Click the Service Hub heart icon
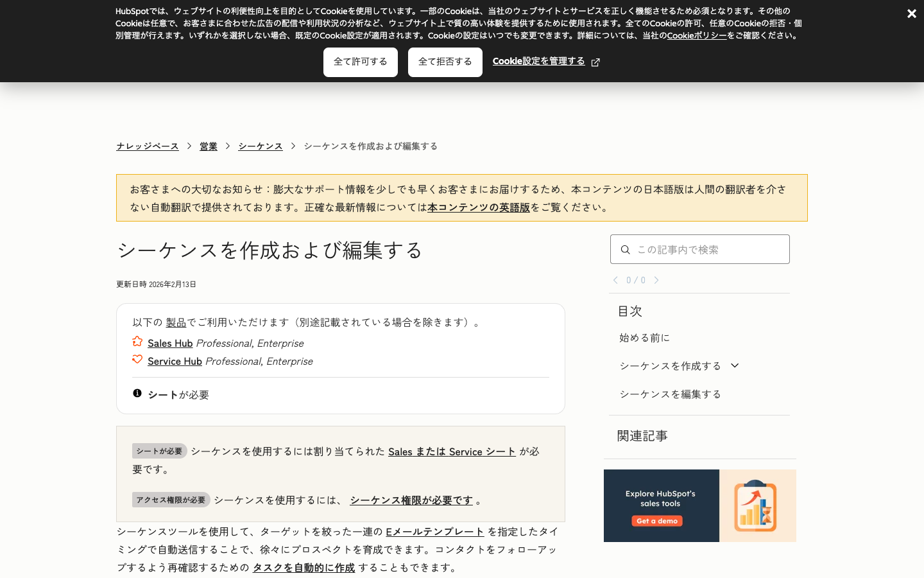Screen dimensions: 924x578 click(x=137, y=360)
